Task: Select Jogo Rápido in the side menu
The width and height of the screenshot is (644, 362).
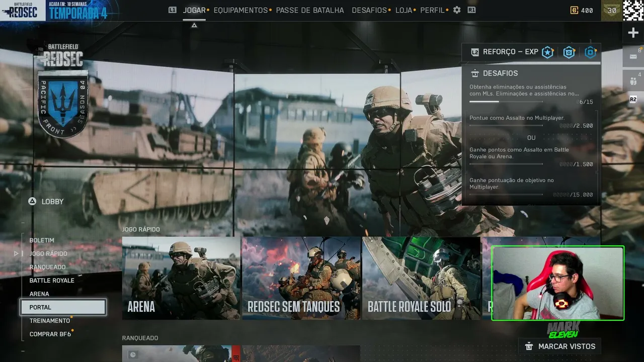Action: 48,254
